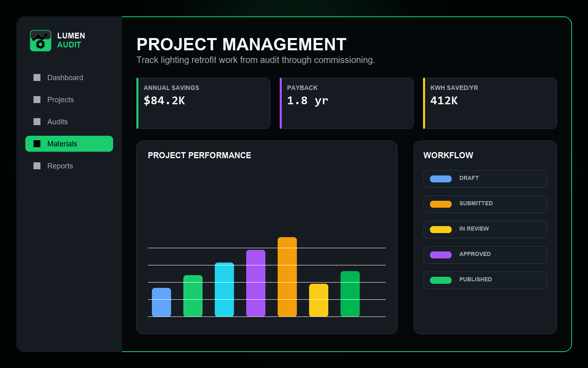
Task: Click the Dashboard square icon in sidebar
Action: (37, 78)
